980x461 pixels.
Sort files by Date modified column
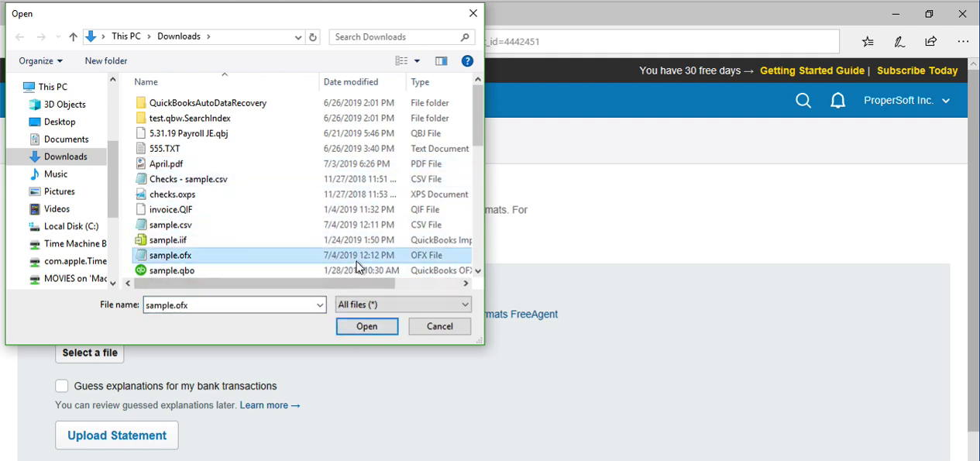(363, 82)
